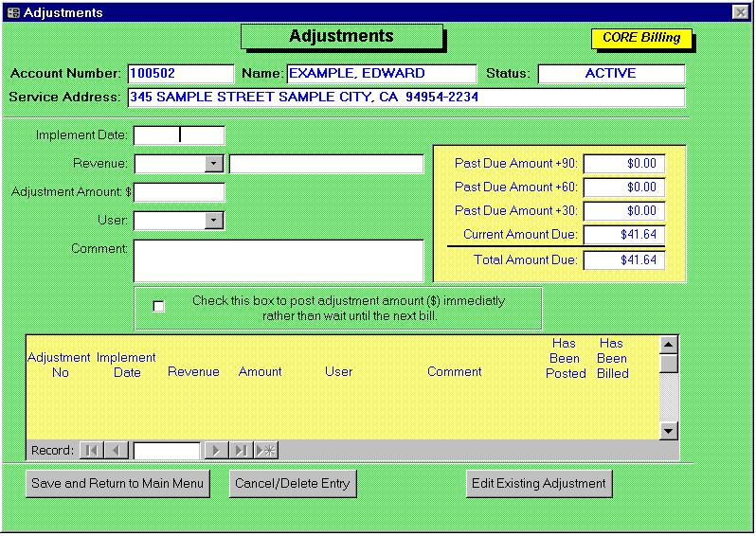Click the revenue description field

coord(327,164)
